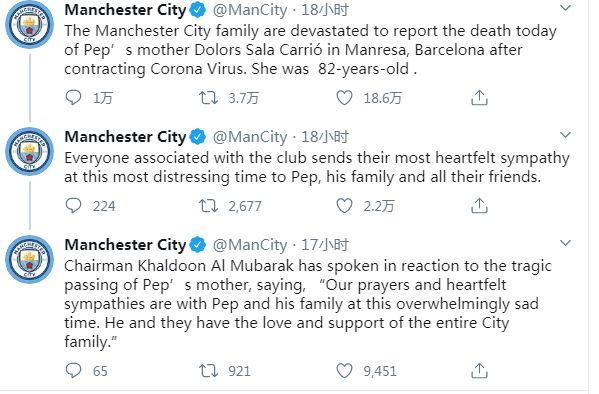The image size is (599, 394).
Task: Expand the second tweet's options chevron
Action: (x=565, y=135)
